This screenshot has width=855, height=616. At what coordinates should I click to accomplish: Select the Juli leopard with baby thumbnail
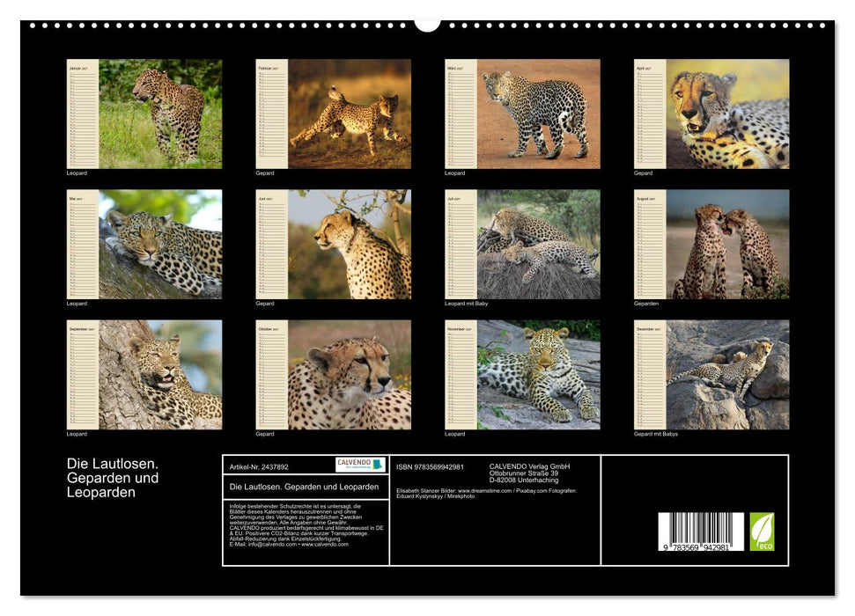[x=522, y=245]
